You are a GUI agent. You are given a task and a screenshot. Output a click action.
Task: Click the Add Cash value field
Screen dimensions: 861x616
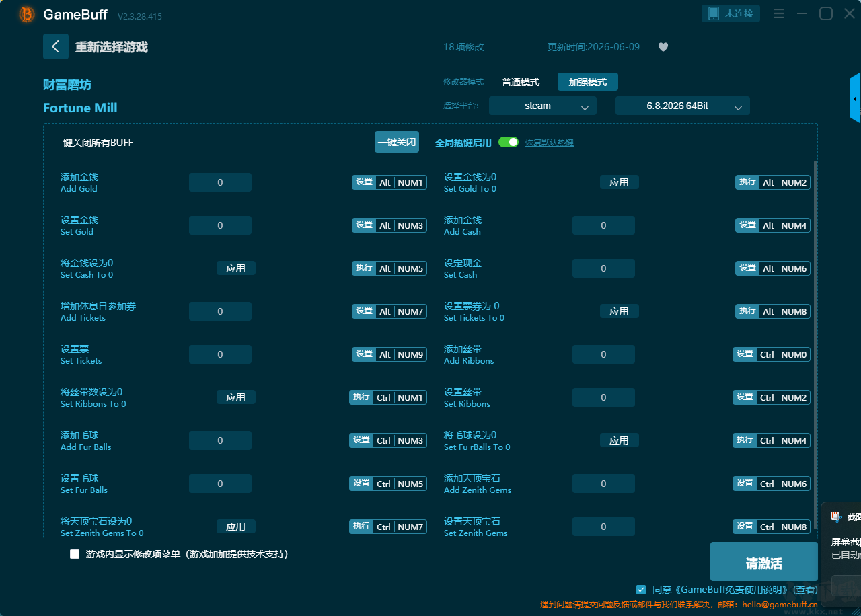603,225
